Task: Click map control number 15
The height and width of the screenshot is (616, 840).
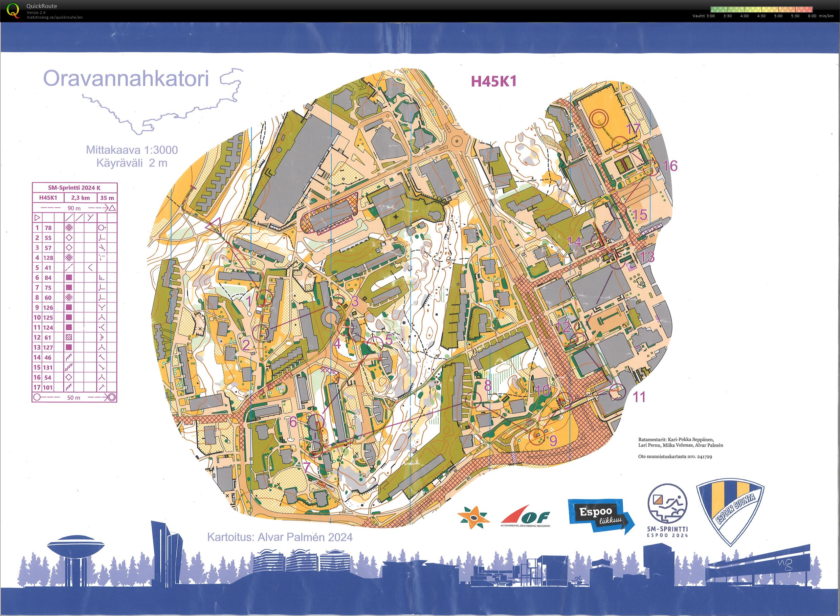Action: [x=639, y=214]
